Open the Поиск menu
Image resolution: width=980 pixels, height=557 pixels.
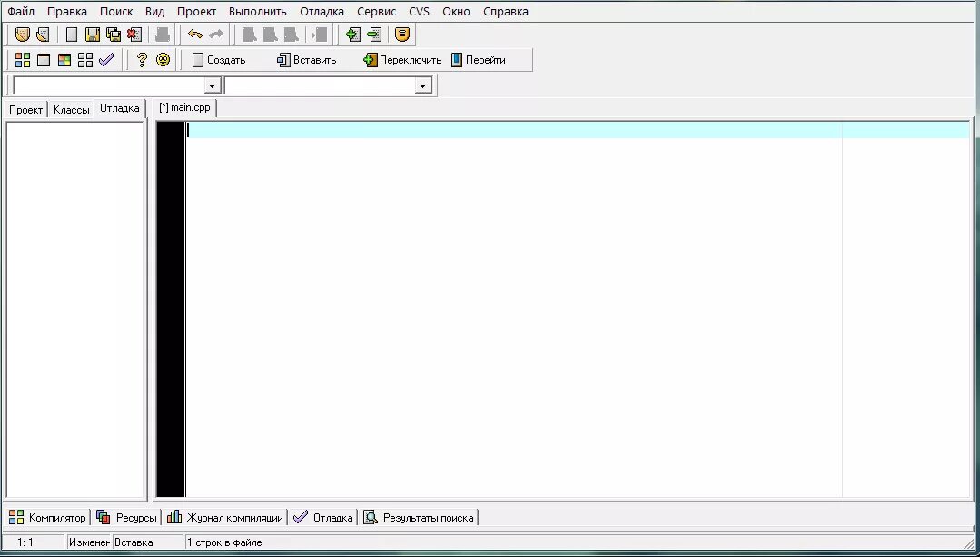click(x=116, y=11)
